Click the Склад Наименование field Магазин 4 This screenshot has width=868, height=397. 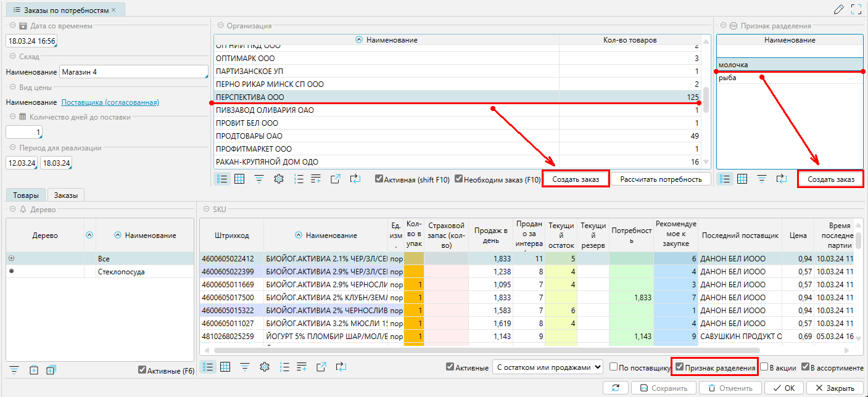tap(133, 72)
